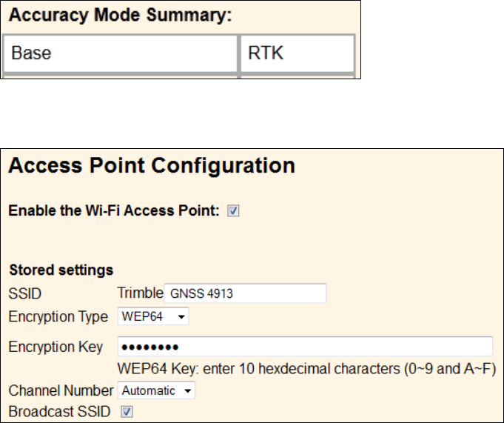Screen dimensions: 504x423
Task: Open the Channel Number Automatic dropdown
Action: (x=155, y=390)
